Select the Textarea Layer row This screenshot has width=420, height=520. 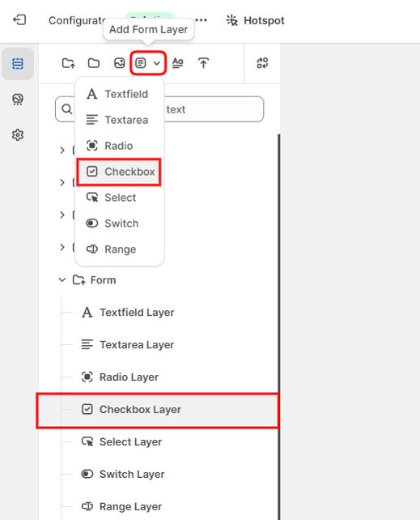point(159,345)
